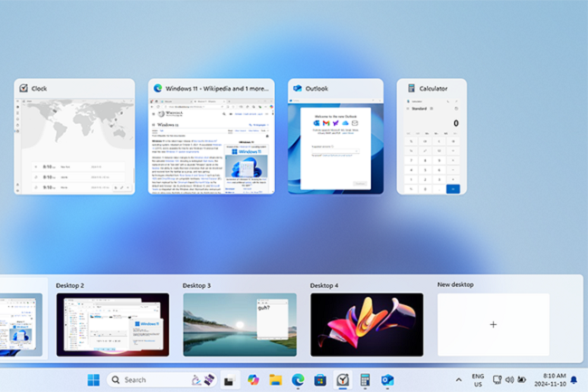The image size is (588, 392).
Task: Open the notification bell icon
Action: 574,379
